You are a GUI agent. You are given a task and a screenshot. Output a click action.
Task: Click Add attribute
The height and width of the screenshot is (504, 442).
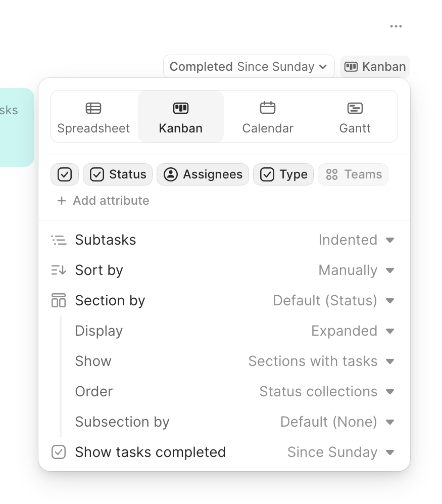(103, 200)
